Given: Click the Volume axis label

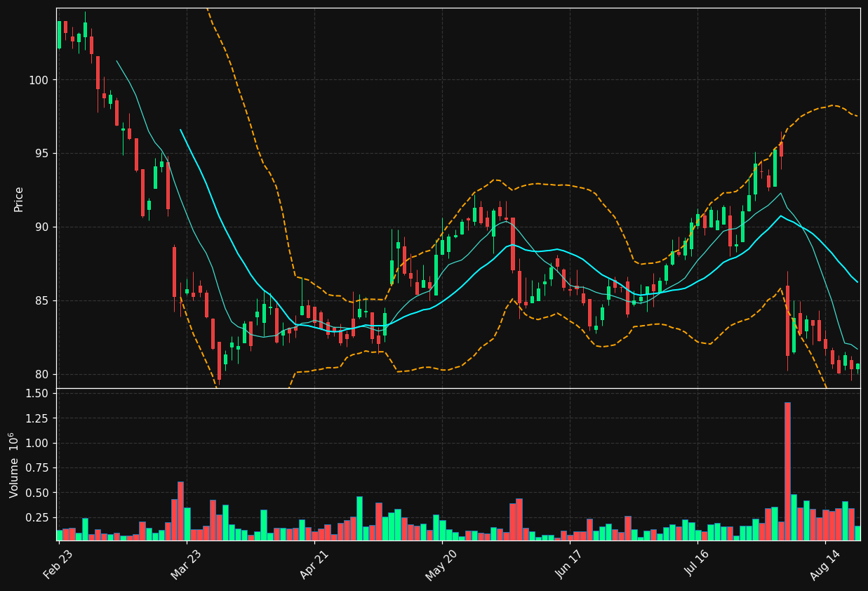Looking at the screenshot, I should [15, 465].
